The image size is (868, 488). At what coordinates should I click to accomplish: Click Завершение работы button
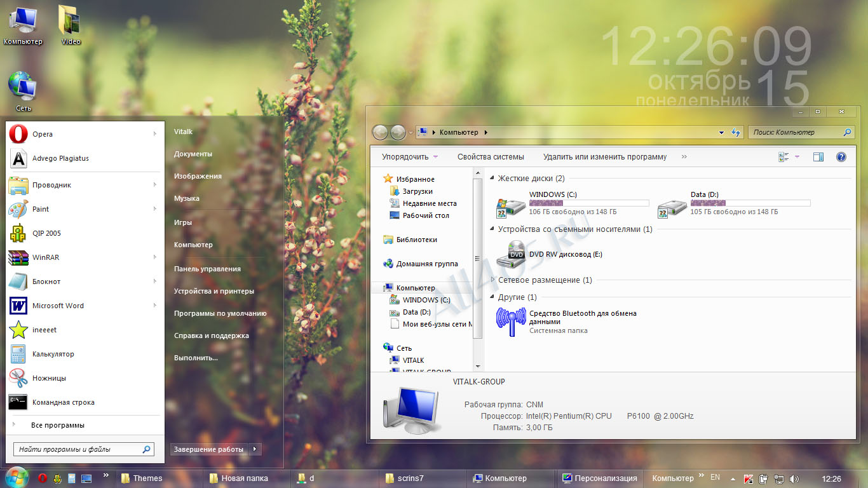pyautogui.click(x=209, y=449)
